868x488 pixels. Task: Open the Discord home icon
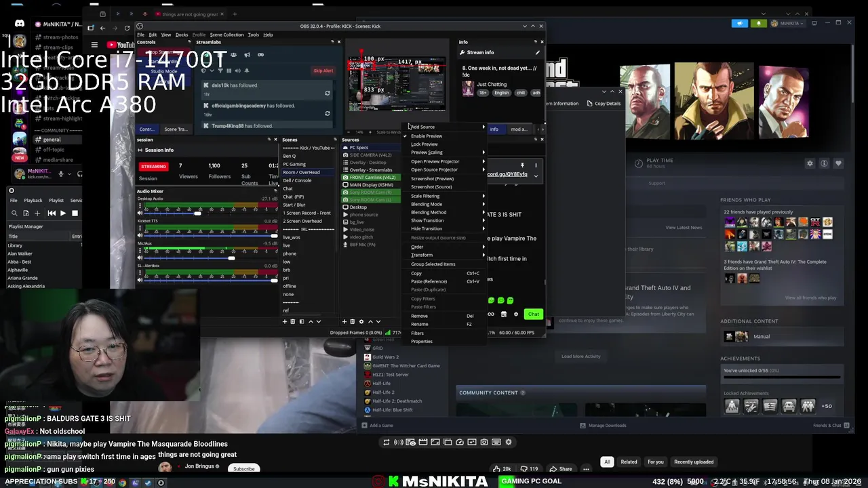[20, 24]
